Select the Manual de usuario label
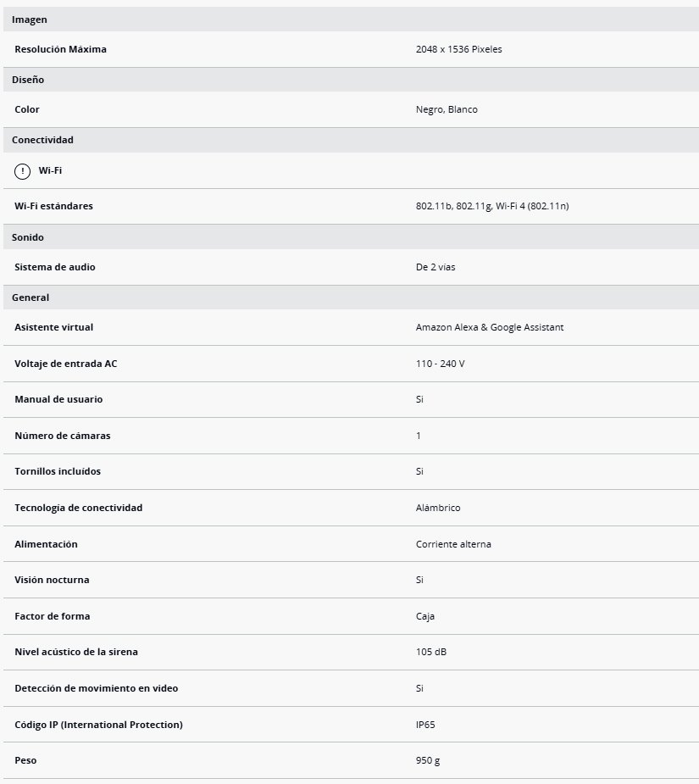 click(x=58, y=399)
